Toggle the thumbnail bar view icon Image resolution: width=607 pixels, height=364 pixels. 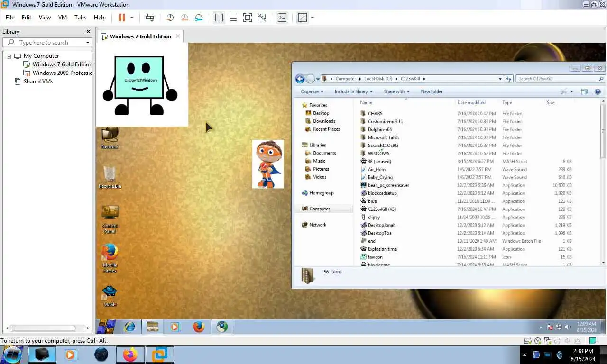[x=233, y=18]
